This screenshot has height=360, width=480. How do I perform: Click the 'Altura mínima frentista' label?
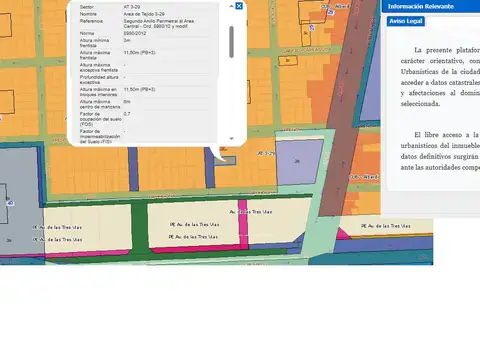point(94,43)
